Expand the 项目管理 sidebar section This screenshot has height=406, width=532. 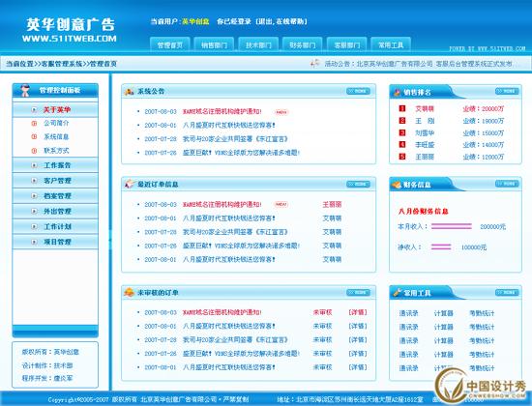(55, 242)
